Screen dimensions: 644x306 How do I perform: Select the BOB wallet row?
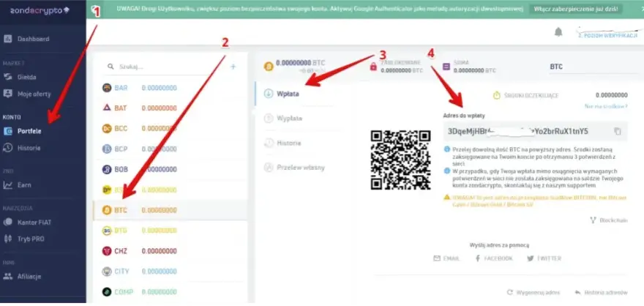pyautogui.click(x=170, y=169)
